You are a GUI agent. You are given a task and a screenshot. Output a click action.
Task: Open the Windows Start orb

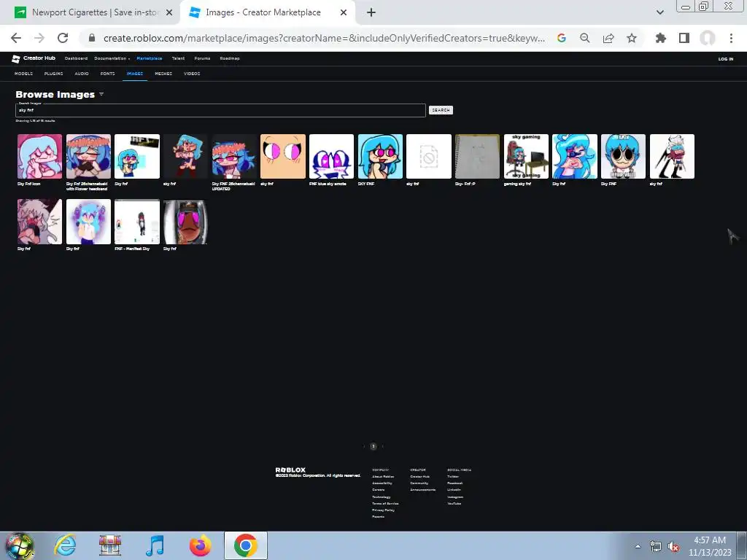pyautogui.click(x=20, y=545)
